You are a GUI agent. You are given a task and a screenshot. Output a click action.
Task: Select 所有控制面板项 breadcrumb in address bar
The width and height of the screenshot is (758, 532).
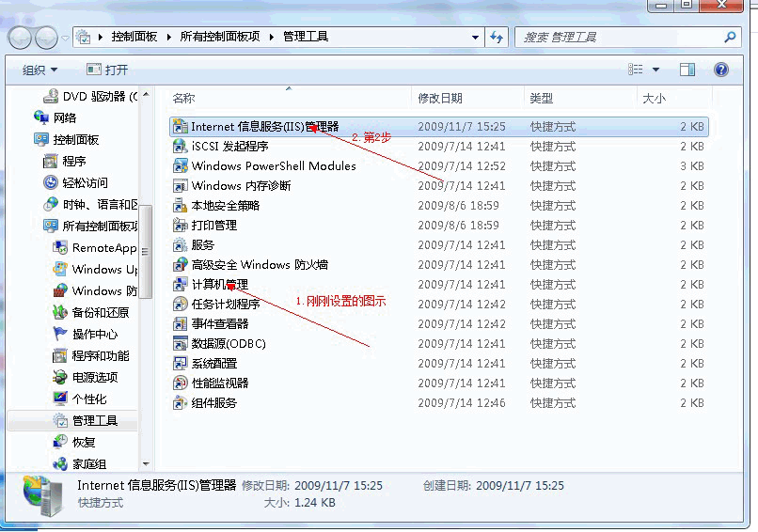pyautogui.click(x=220, y=37)
